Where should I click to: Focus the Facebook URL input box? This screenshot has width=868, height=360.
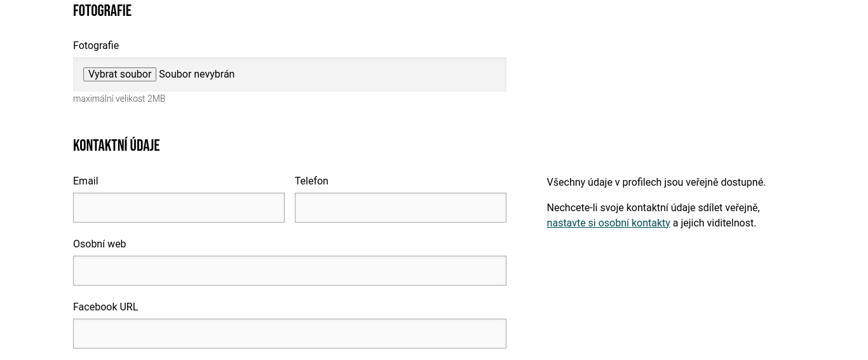point(289,334)
